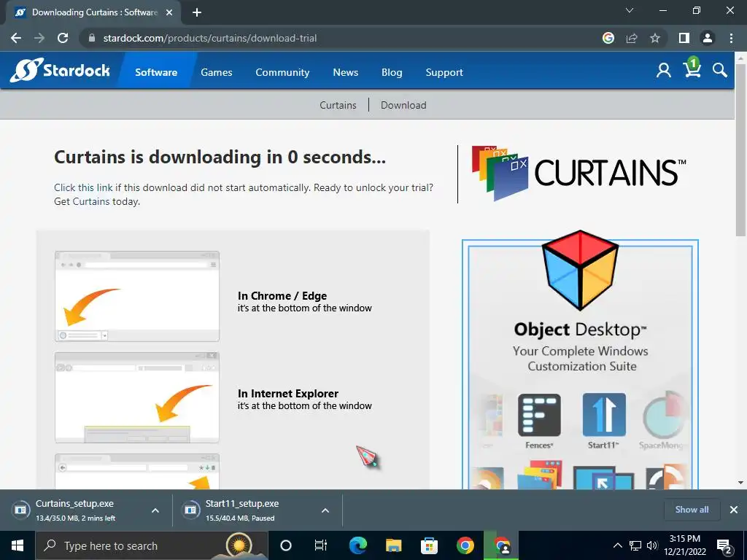Image resolution: width=747 pixels, height=560 pixels.
Task: Click the Google icon in address bar
Action: point(608,38)
